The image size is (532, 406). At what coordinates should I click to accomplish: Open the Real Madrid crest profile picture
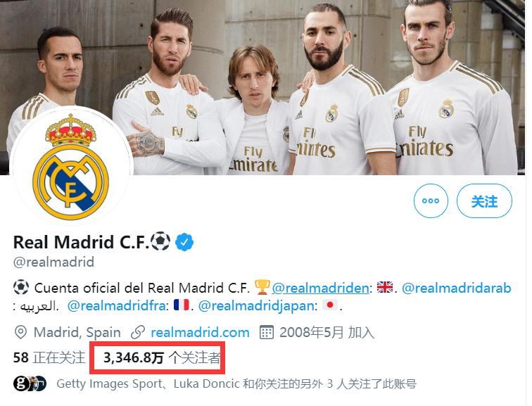click(x=71, y=166)
